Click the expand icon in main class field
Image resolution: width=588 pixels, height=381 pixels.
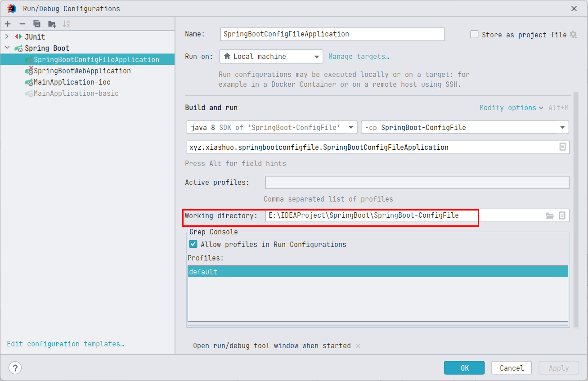(x=562, y=147)
